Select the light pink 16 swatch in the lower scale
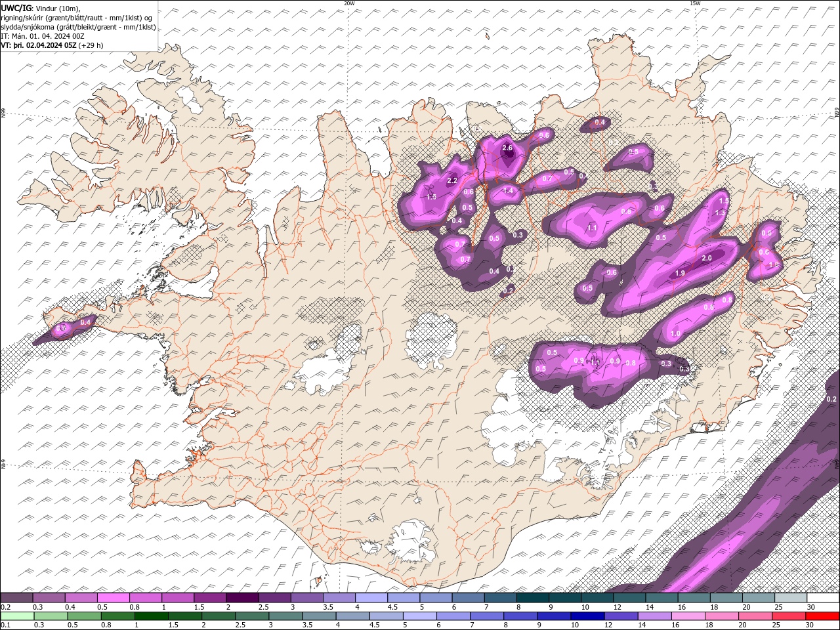Viewport: 840px width, 630px height. 688,616
